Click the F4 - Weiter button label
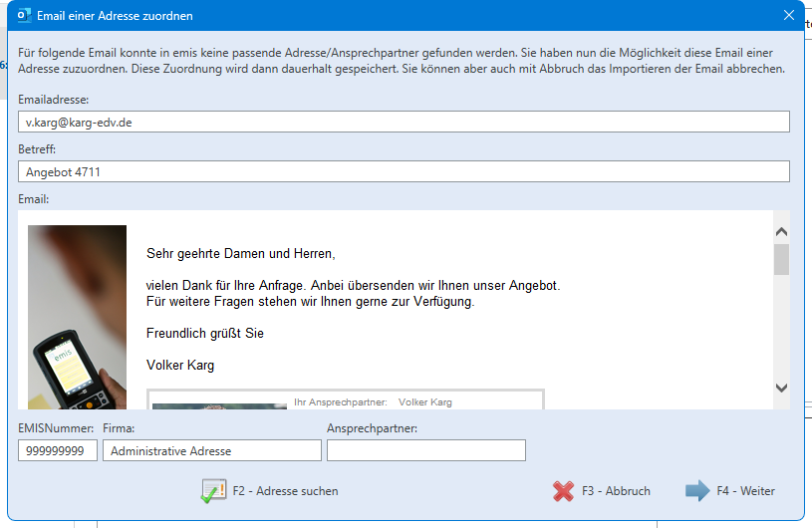 pyautogui.click(x=745, y=491)
